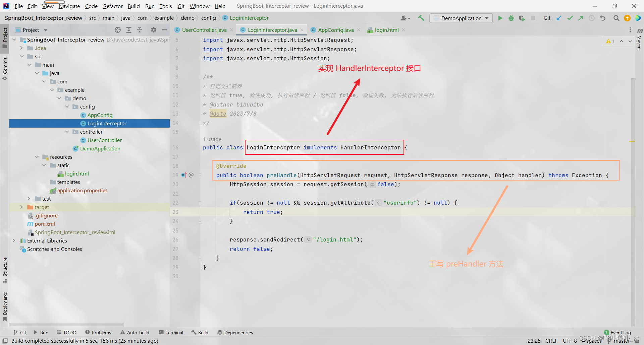Viewport: 644px width, 345px height.
Task: Collapse all in Project panel
Action: click(140, 30)
